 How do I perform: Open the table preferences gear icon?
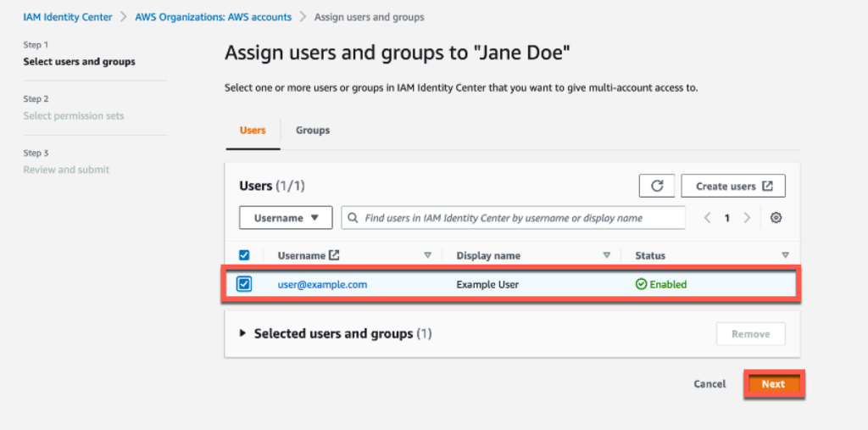[776, 218]
